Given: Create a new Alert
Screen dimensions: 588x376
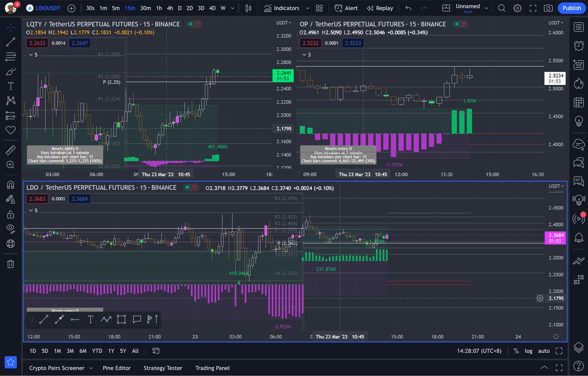Looking at the screenshot, I should coord(346,8).
